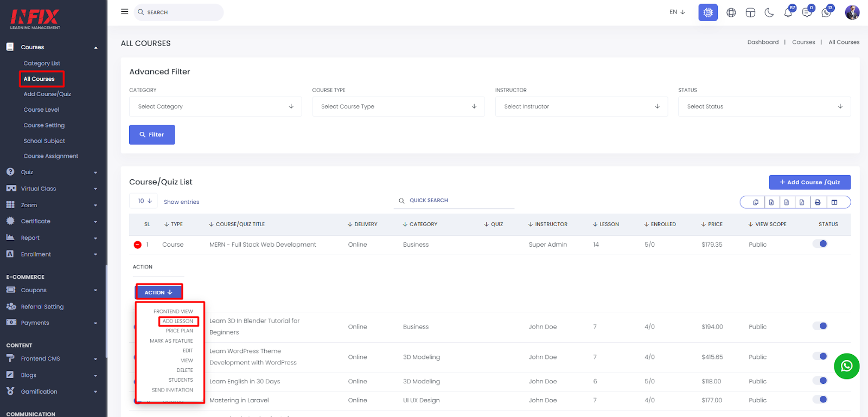Screen dimensions: 868x417
Task: Open the globe website icon
Action: tap(731, 12)
